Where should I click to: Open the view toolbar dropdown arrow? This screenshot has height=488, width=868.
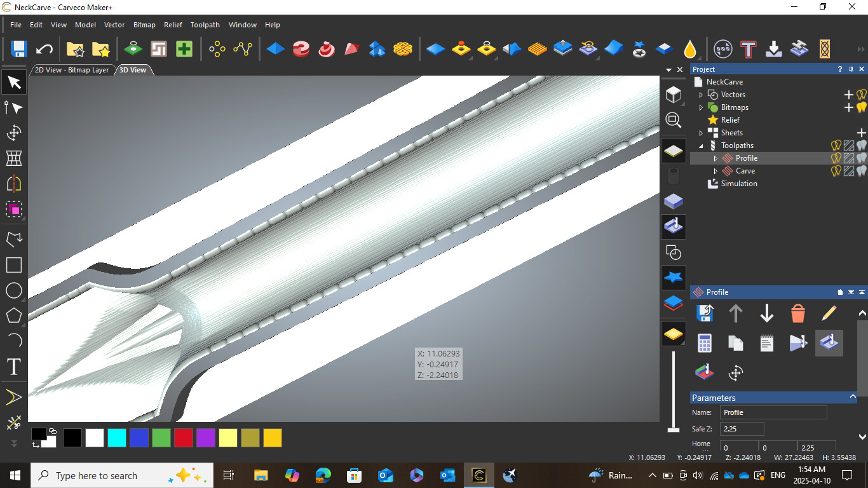[668, 69]
